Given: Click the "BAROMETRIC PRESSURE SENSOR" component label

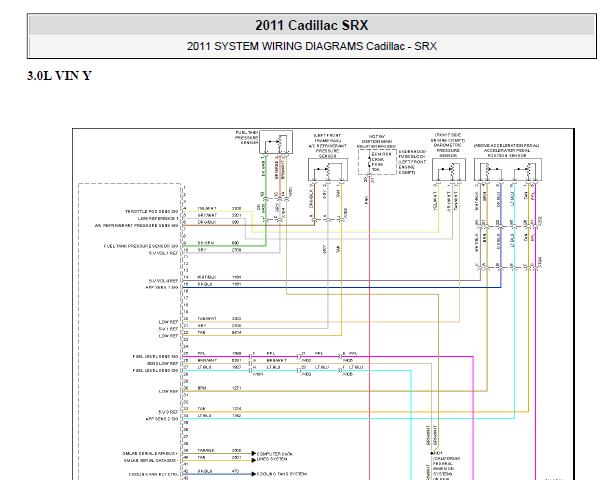Looking at the screenshot, I should pyautogui.click(x=448, y=150).
